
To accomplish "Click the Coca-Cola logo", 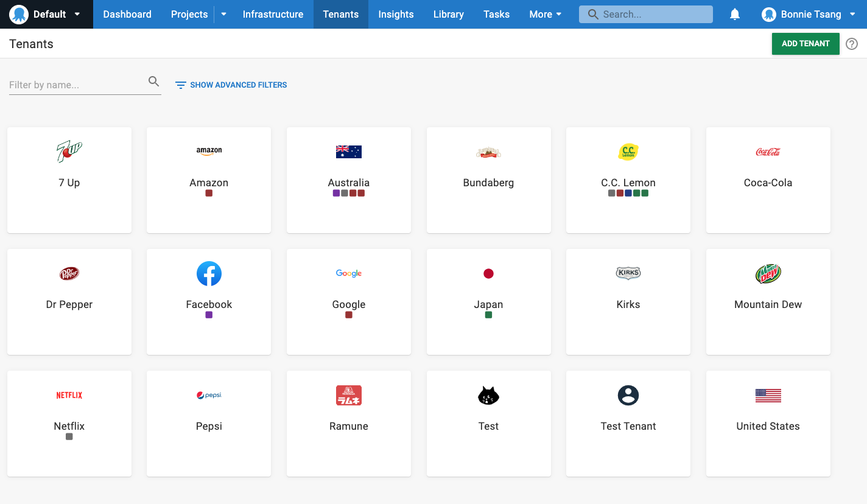I will [x=768, y=152].
